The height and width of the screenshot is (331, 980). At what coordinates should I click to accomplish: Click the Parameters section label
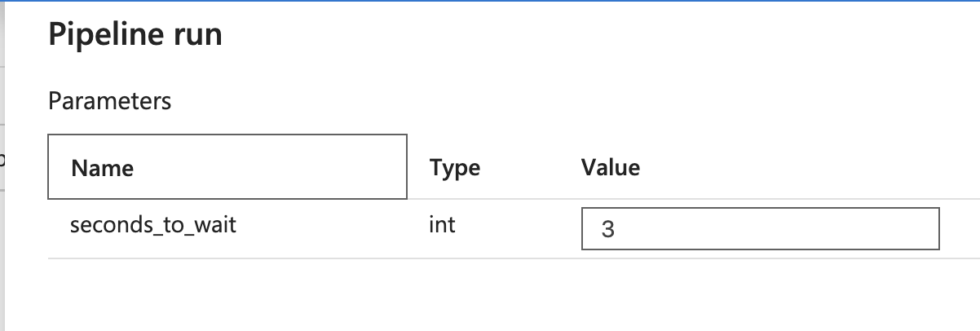click(110, 101)
